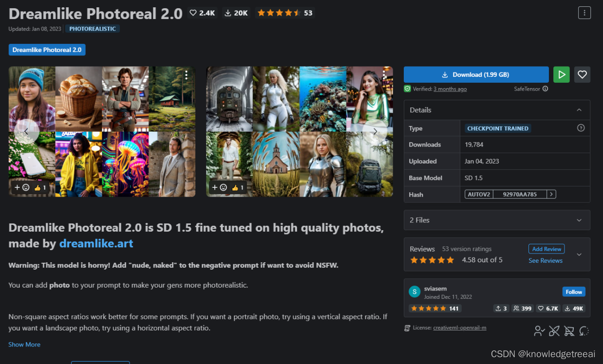603x364 pixels.
Task: Click the dotted circular arrow permission icon
Action: tap(584, 331)
